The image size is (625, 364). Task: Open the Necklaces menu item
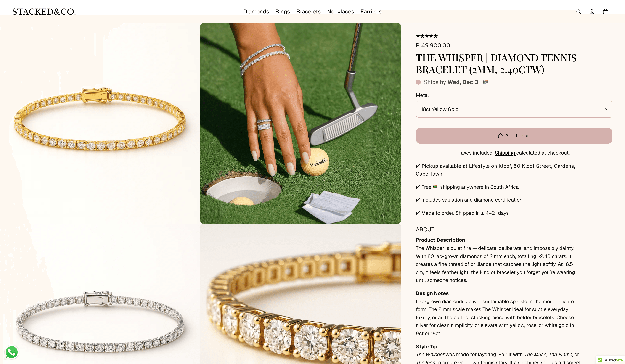point(341,12)
